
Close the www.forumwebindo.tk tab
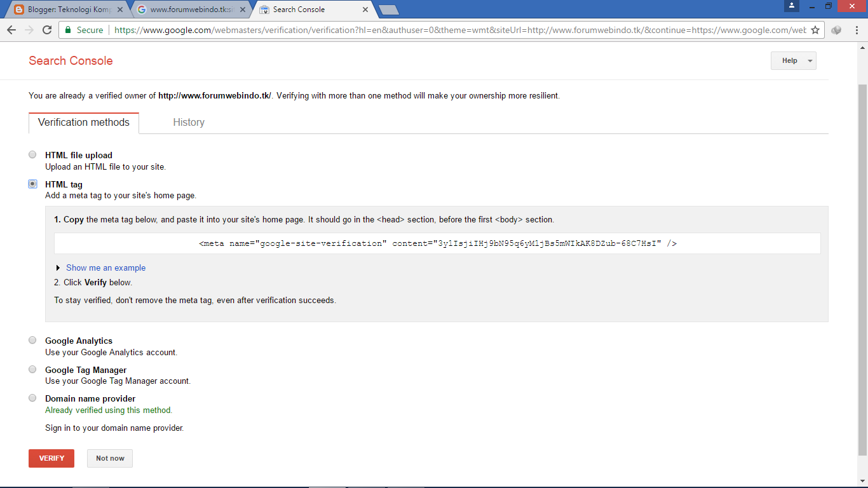[242, 10]
